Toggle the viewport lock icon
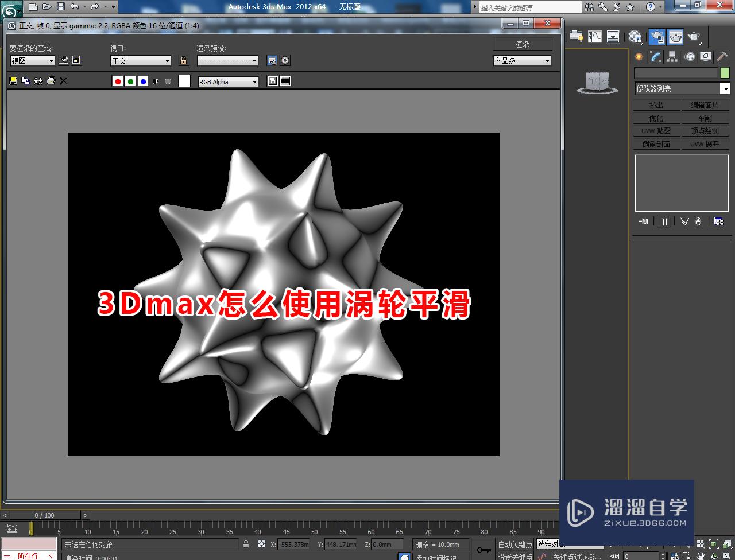The image size is (735, 560). (x=183, y=60)
